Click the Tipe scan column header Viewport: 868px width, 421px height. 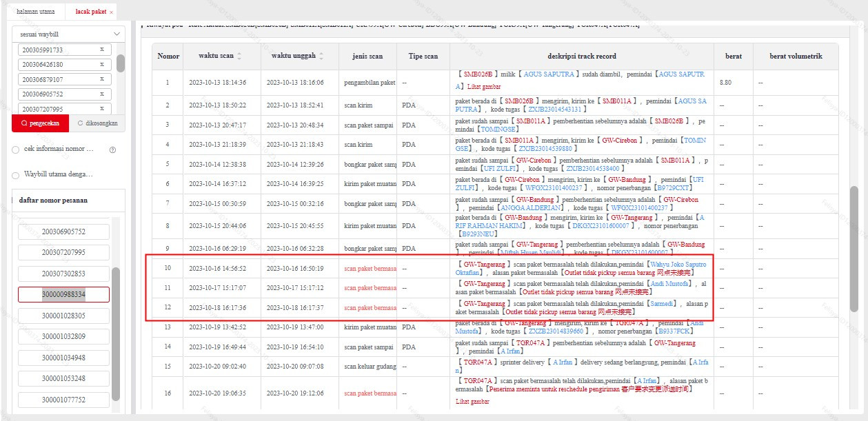point(423,56)
